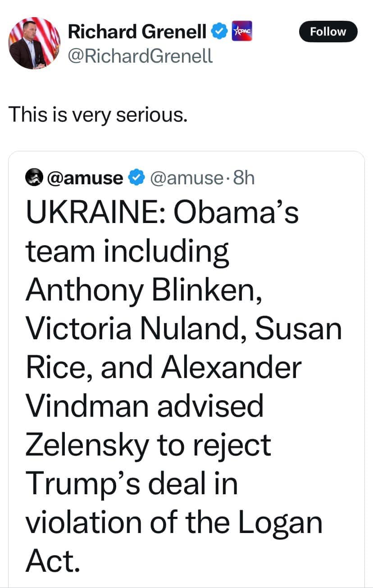The height and width of the screenshot is (588, 373).
Task: Click the amuse stormtrooper avatar icon
Action: 34,178
